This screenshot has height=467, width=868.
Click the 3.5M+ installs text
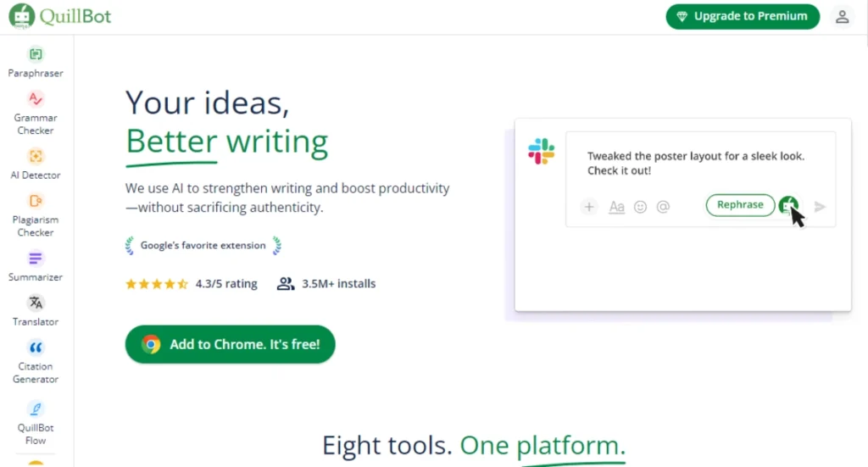339,284
